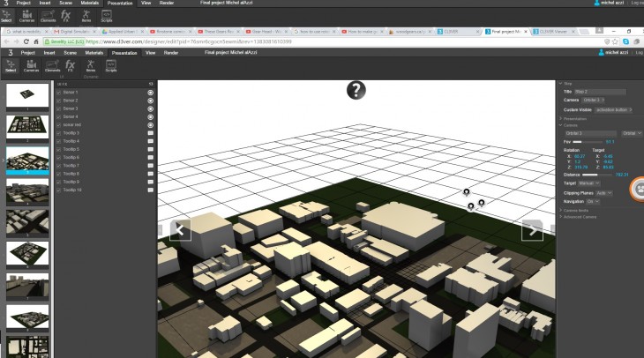This screenshot has width=644, height=358.
Task: Click the Orbital 3 camera link under Step
Action: pyautogui.click(x=592, y=100)
